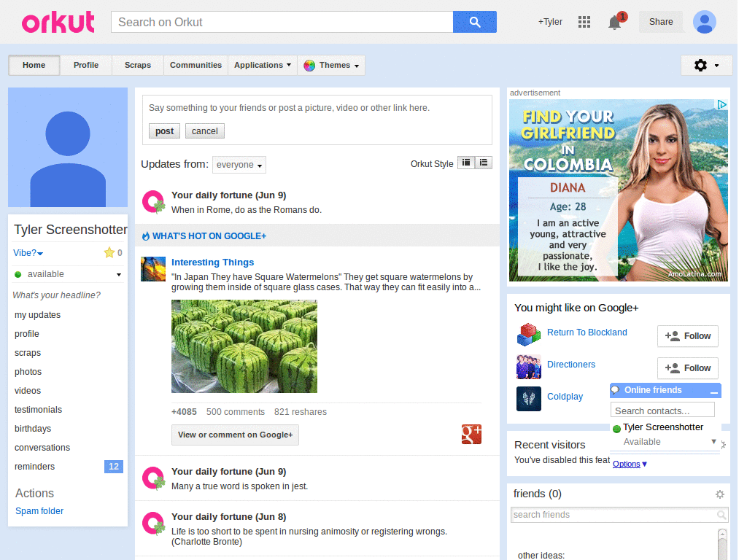Open the Profile tab

coord(86,65)
